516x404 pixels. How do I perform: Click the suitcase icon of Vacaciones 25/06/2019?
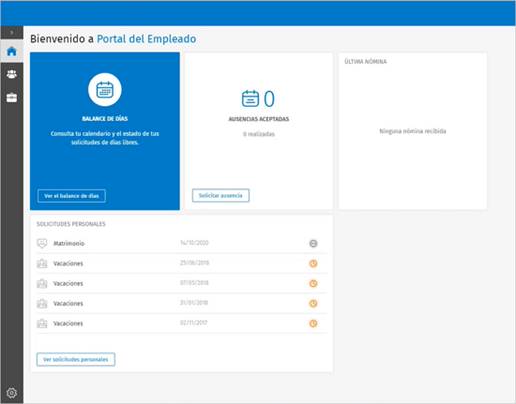tap(42, 263)
